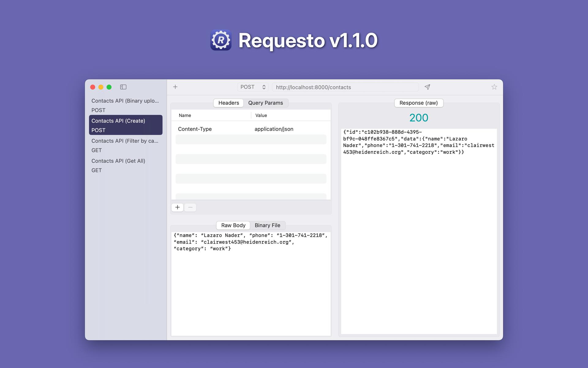Image resolution: width=588 pixels, height=368 pixels.
Task: Select the Contacts API (Binary upload) request
Action: 125,101
